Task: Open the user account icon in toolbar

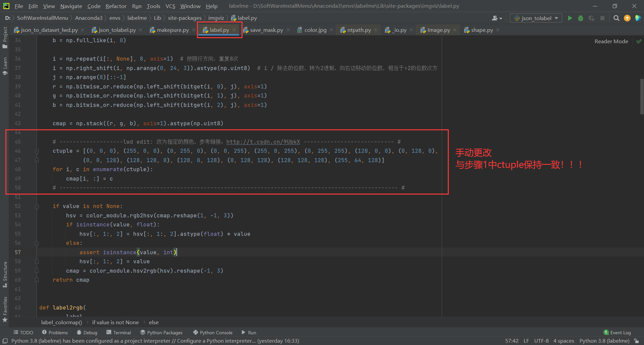Action: (497, 18)
